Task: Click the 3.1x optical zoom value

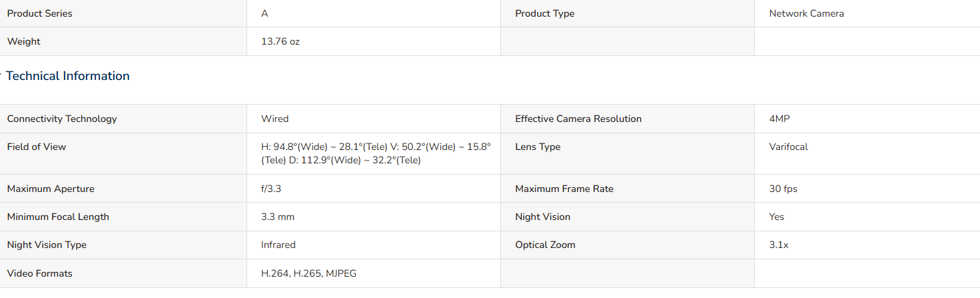Action: pos(778,245)
